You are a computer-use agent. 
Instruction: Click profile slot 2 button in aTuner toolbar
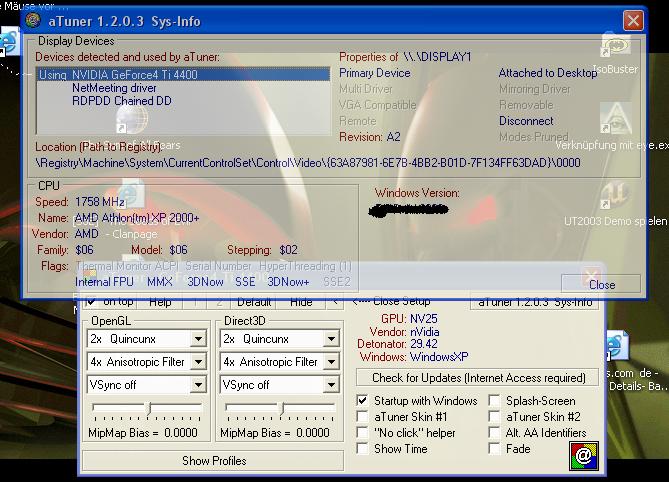pos(219,302)
